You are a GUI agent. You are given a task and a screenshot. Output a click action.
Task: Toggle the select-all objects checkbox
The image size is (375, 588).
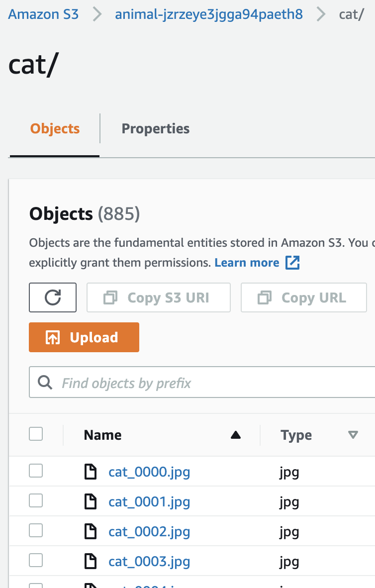(x=36, y=434)
